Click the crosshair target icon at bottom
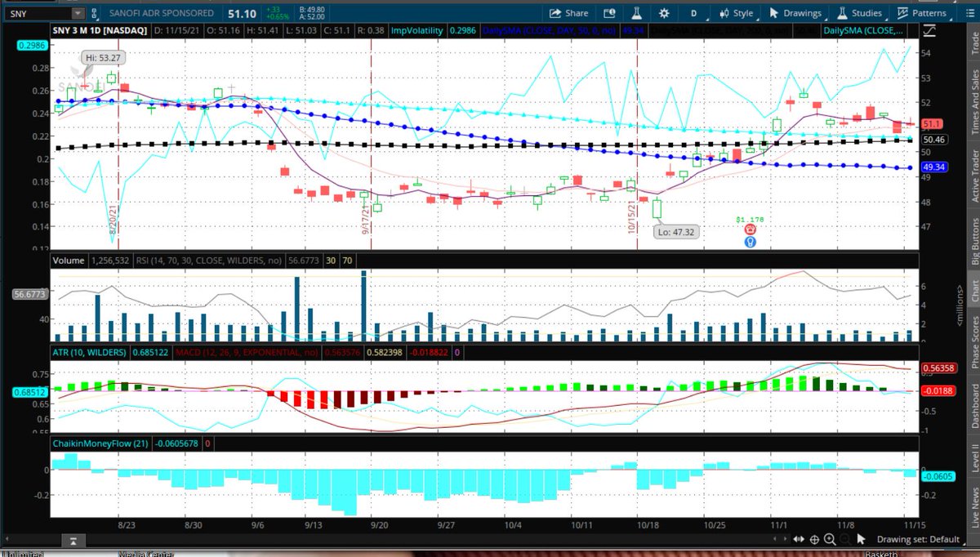 (814, 539)
